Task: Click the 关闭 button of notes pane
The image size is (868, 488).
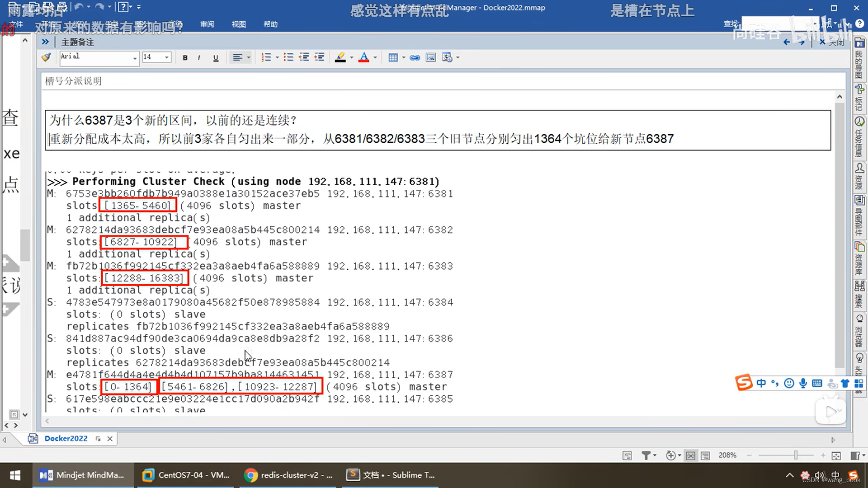Action: pyautogui.click(x=832, y=42)
